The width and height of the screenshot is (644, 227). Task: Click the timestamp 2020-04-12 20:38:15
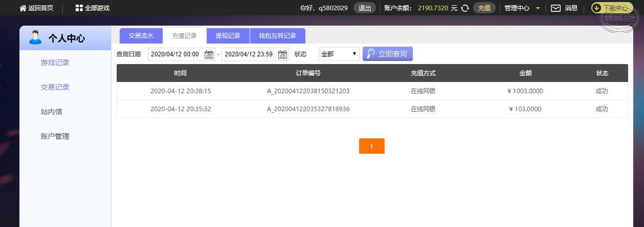181,91
